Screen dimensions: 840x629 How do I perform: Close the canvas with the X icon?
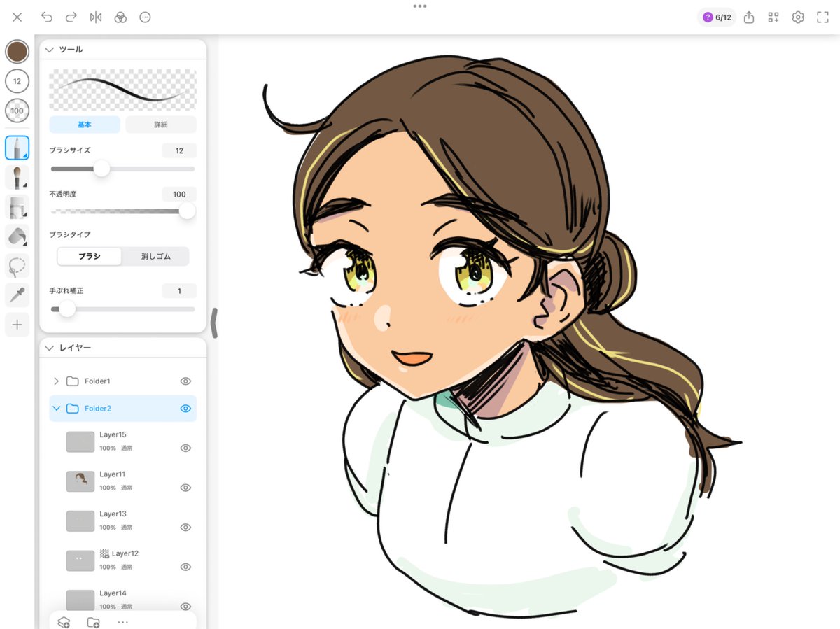click(x=17, y=17)
